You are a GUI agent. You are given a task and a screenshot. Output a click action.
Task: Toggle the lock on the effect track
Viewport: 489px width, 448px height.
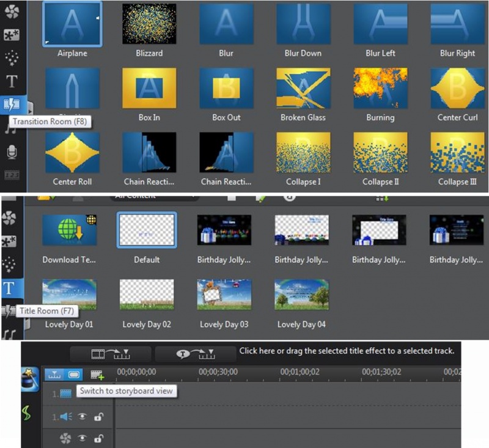98,438
